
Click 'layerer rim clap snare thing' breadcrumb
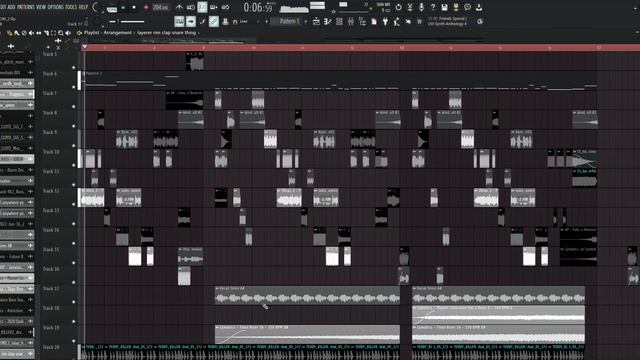tap(167, 33)
